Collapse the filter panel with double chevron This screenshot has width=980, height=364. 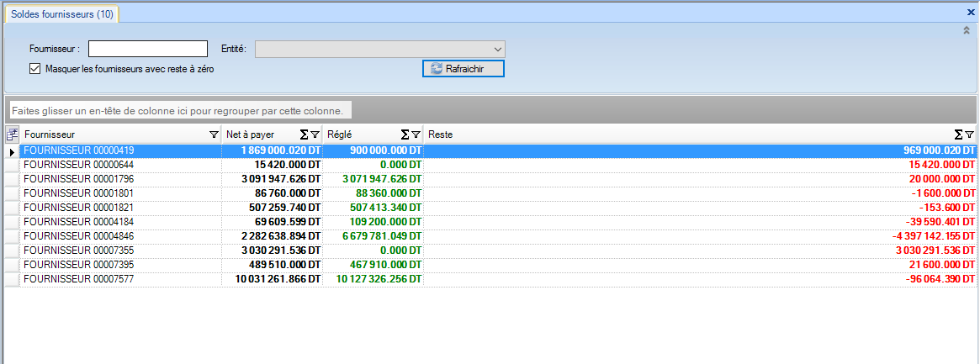click(x=967, y=29)
